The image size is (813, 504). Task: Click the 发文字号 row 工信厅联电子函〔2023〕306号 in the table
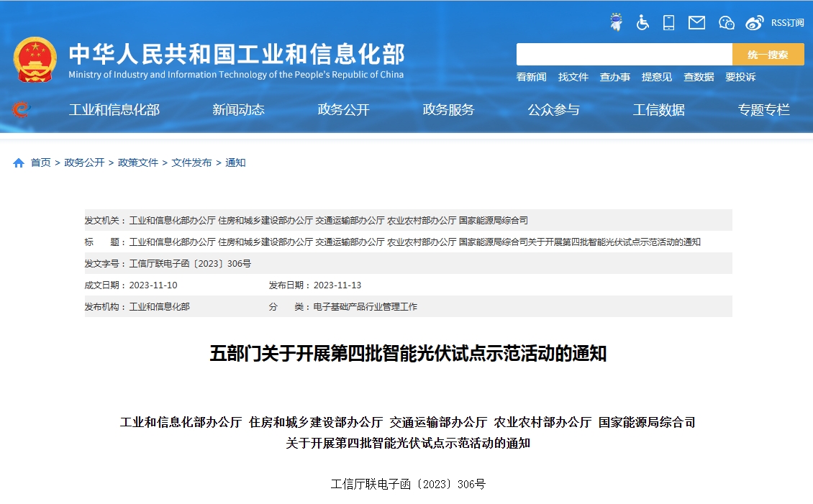(409, 264)
